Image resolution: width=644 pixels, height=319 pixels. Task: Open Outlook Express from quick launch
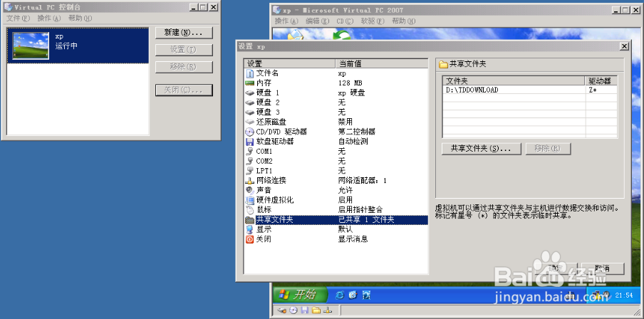click(353, 294)
